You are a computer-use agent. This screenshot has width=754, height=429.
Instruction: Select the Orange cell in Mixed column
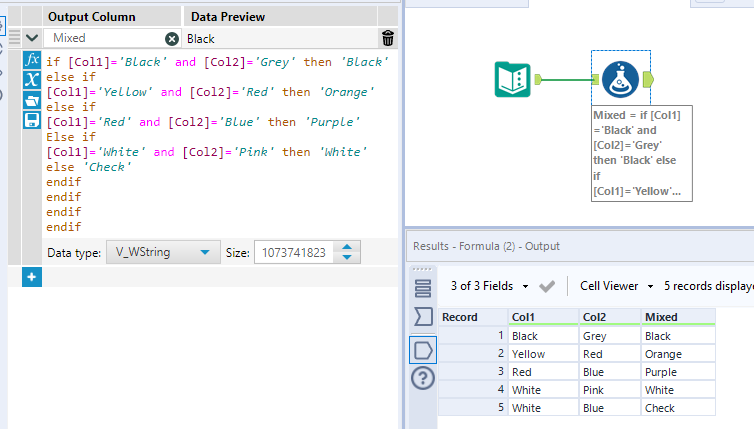[x=678, y=354]
